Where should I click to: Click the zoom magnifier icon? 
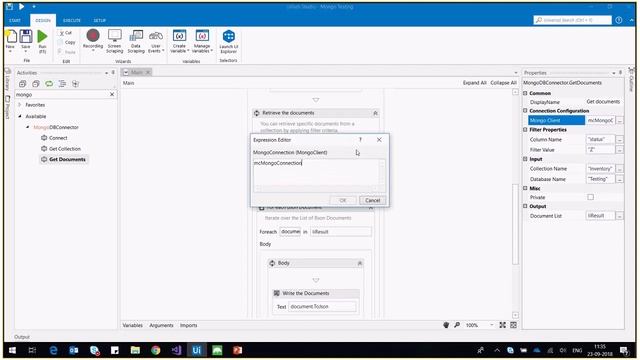(457, 325)
